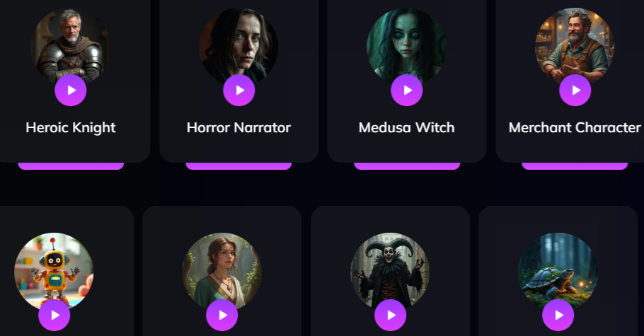Screen dimensions: 644x336
Task: Play the Horror Narrator voice preview
Action: click(x=239, y=91)
